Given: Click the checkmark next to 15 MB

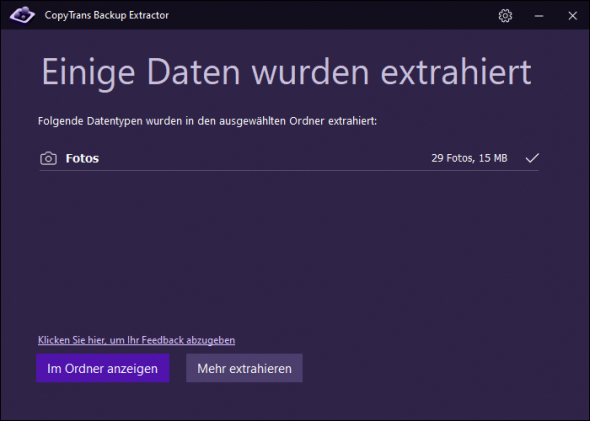Looking at the screenshot, I should click(532, 158).
